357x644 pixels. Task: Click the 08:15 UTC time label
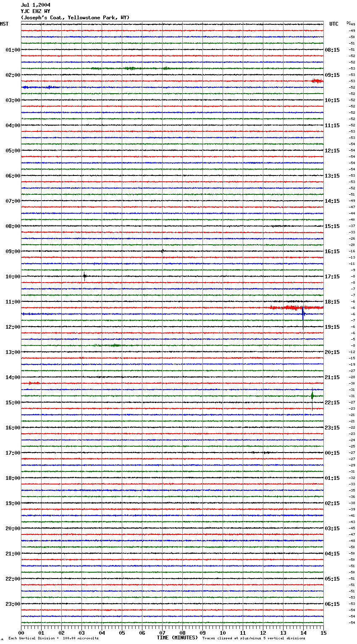pyautogui.click(x=332, y=50)
